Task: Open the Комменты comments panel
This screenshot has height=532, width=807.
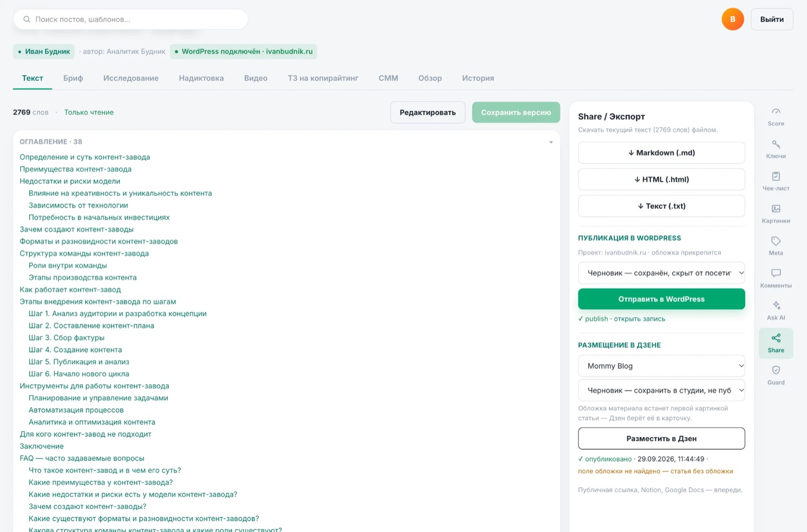Action: 776,278
